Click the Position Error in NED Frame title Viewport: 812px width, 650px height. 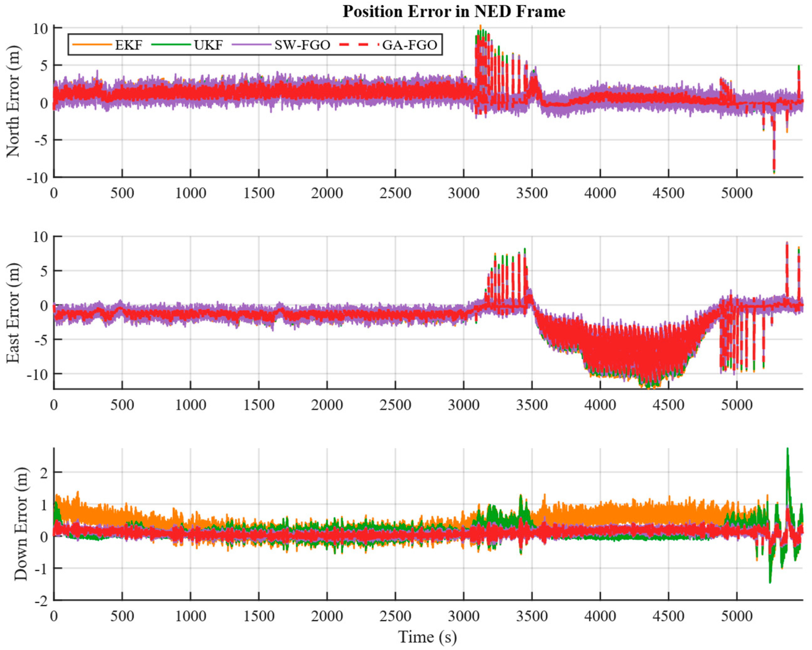[454, 12]
